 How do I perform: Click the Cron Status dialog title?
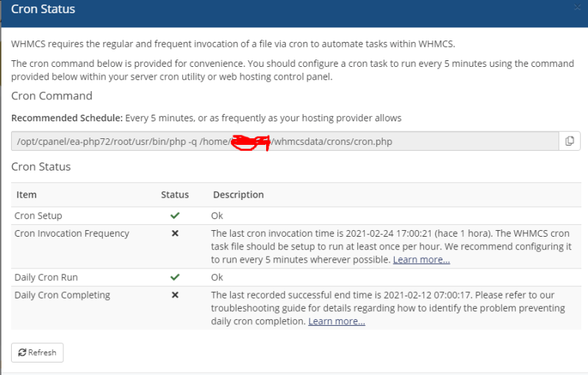tap(43, 10)
